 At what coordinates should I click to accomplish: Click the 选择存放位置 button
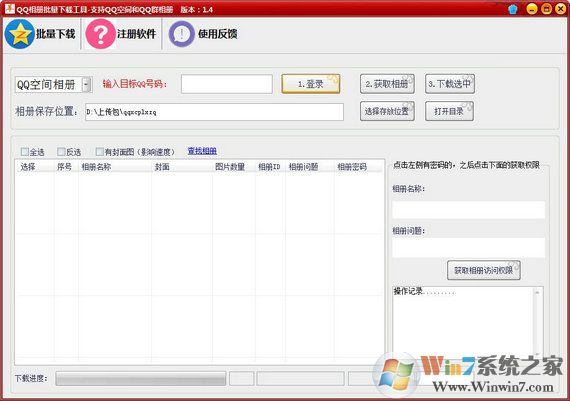tap(387, 111)
